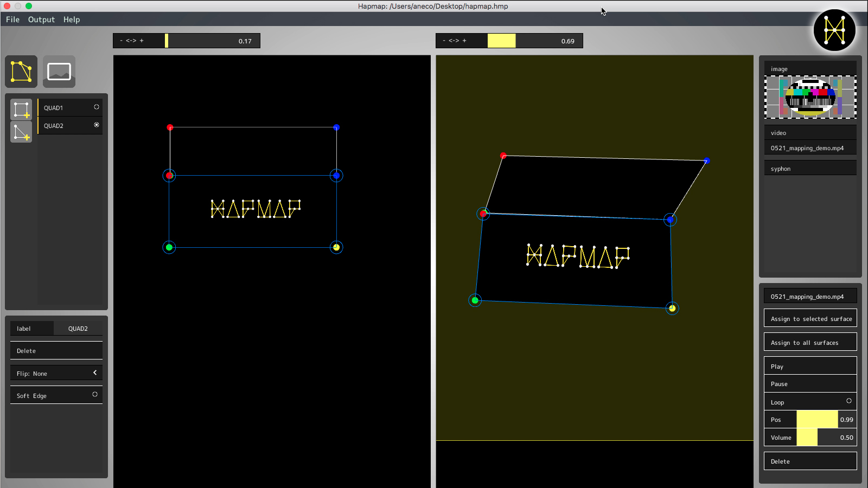
Task: Toggle the Soft Edge option
Action: 95,395
